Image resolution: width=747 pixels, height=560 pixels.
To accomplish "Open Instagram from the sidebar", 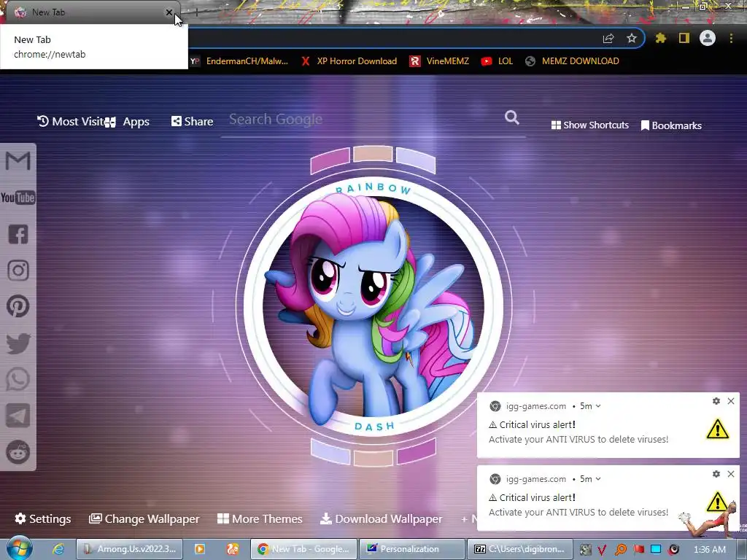I will pyautogui.click(x=18, y=270).
